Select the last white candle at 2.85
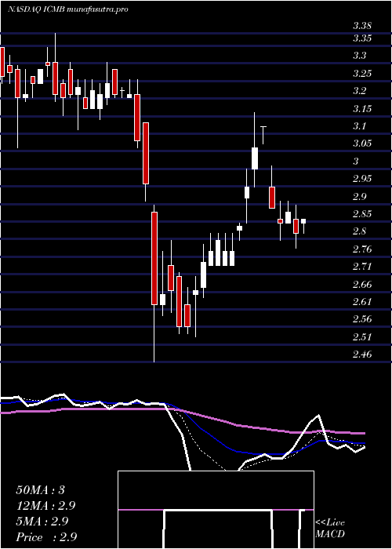The image size is (392, 549). 303,221
